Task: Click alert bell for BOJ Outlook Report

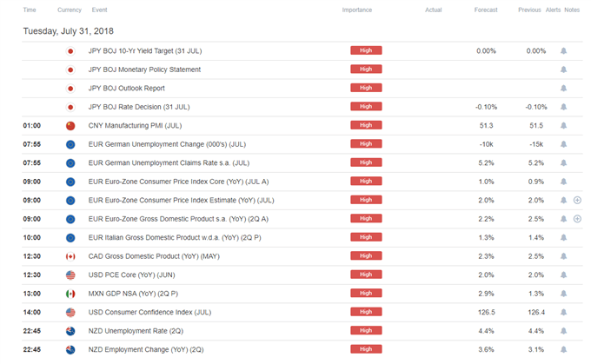Action: click(563, 88)
